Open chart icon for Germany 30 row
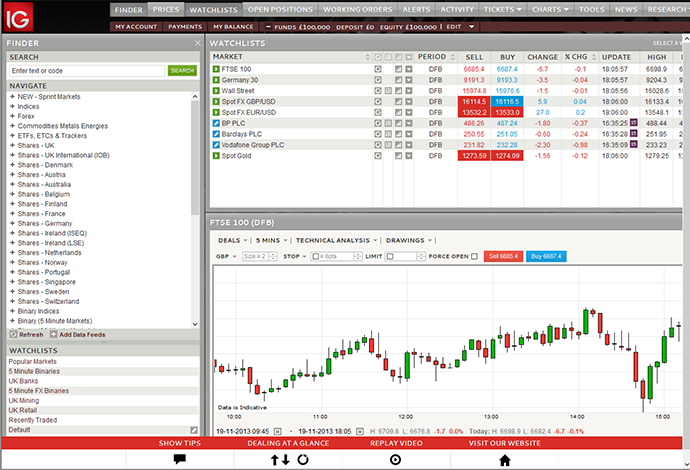The width and height of the screenshot is (690, 470). click(398, 80)
